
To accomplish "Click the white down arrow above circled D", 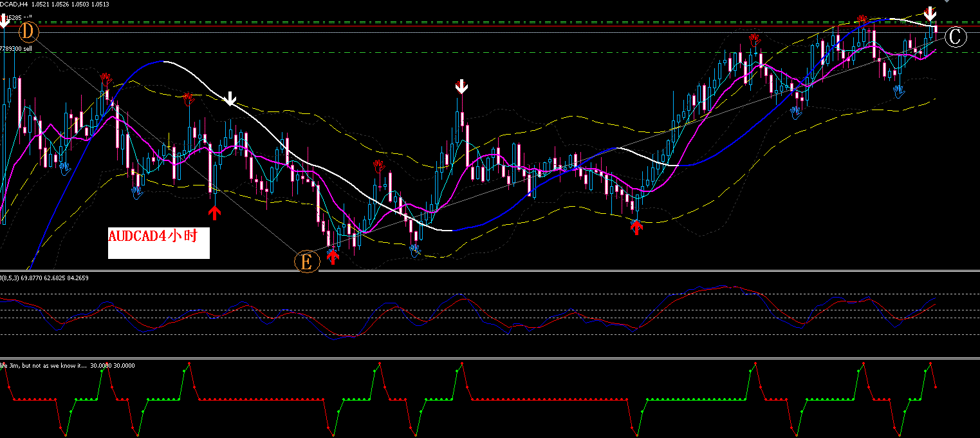I will point(4,20).
